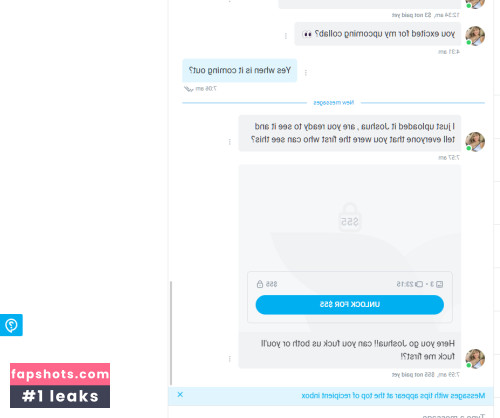Open three-dot options beside 'I just uploaded it' message
The image size is (500, 418).
[x=230, y=142]
